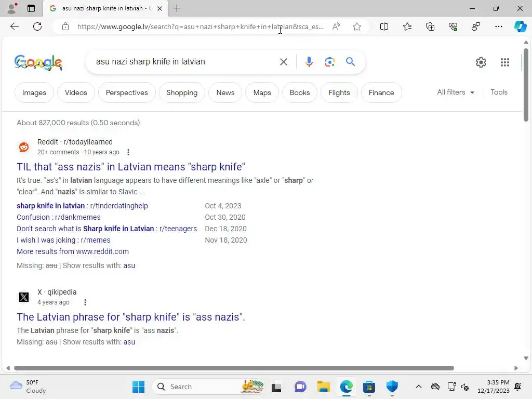Open Confusion r/dankmemes link
This screenshot has width=532, height=399.
coord(58,218)
